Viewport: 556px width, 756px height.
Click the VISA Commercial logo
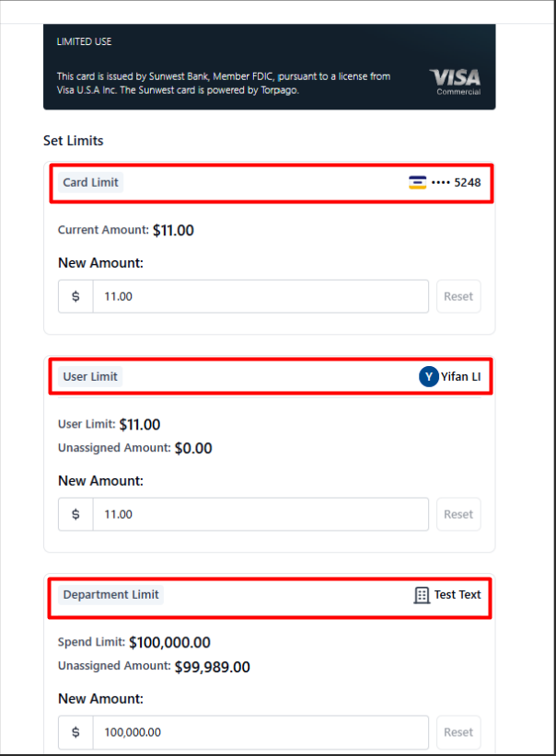click(456, 82)
